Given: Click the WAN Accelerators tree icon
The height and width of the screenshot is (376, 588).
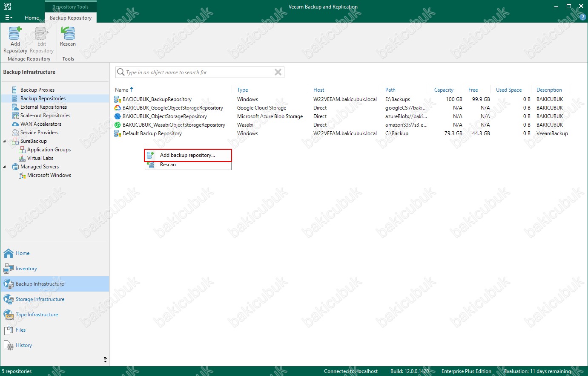Looking at the screenshot, I should point(15,124).
